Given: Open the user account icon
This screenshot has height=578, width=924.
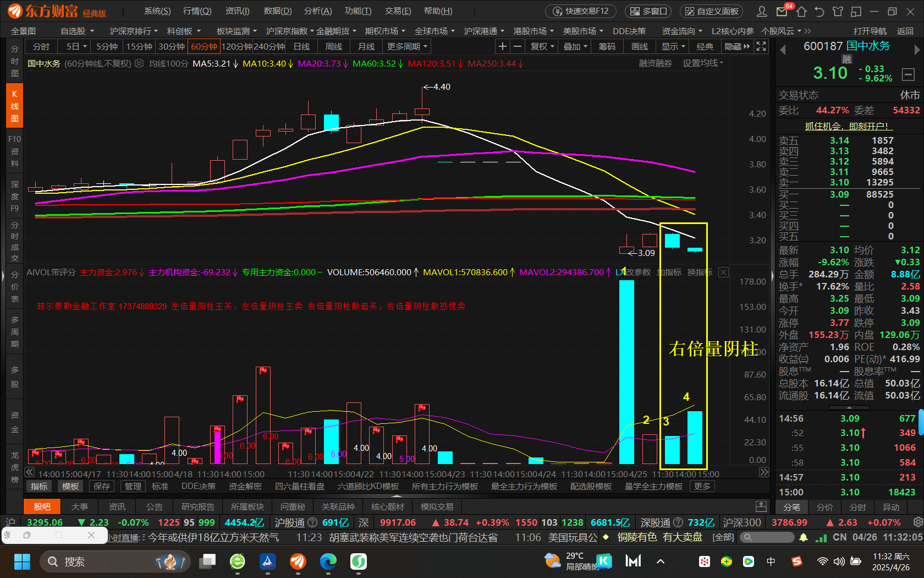Looking at the screenshot, I should click(x=762, y=12).
